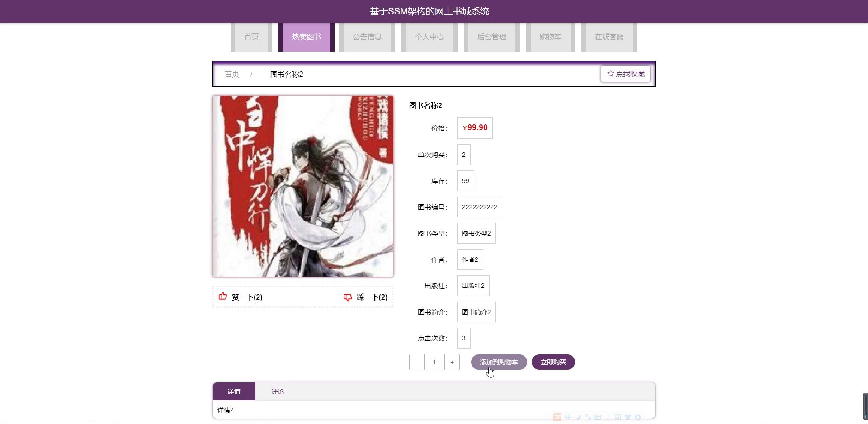
Task: Click the 库存: label
Action: click(439, 181)
